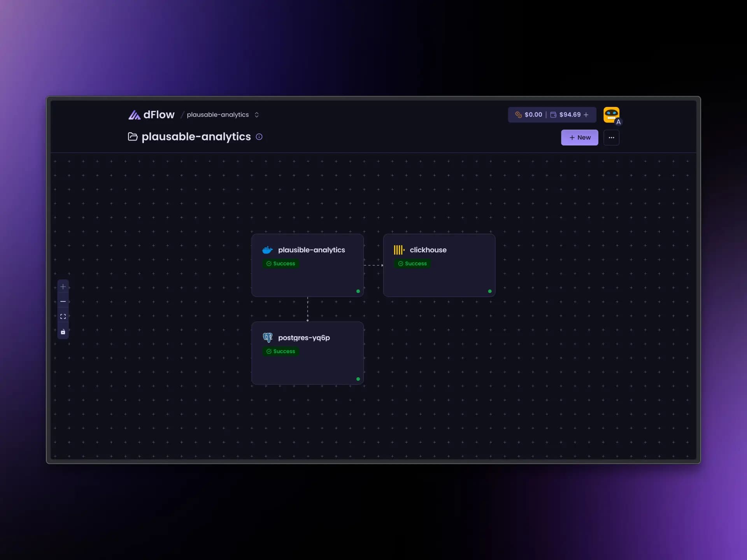Open the project switcher chevron beside plausable-analytics
Viewport: 747px width, 560px height.
[257, 115]
